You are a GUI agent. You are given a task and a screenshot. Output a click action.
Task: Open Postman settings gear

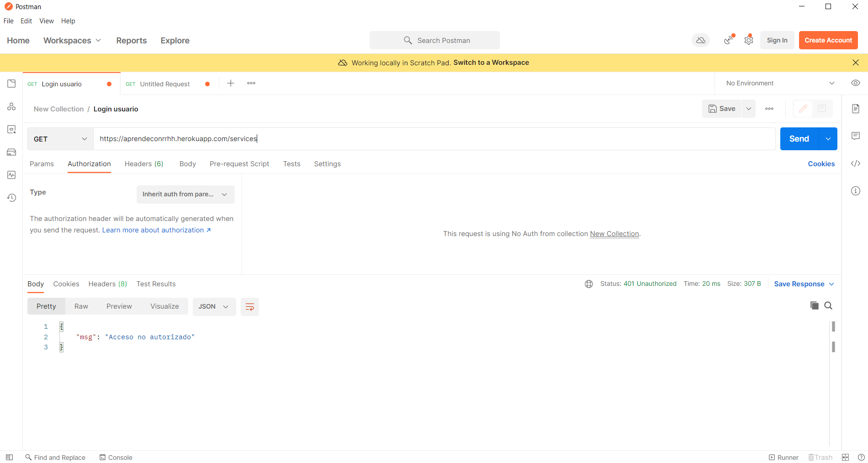coord(748,40)
